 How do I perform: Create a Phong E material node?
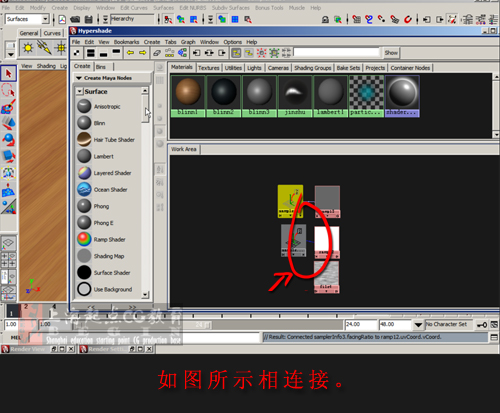[x=103, y=223]
